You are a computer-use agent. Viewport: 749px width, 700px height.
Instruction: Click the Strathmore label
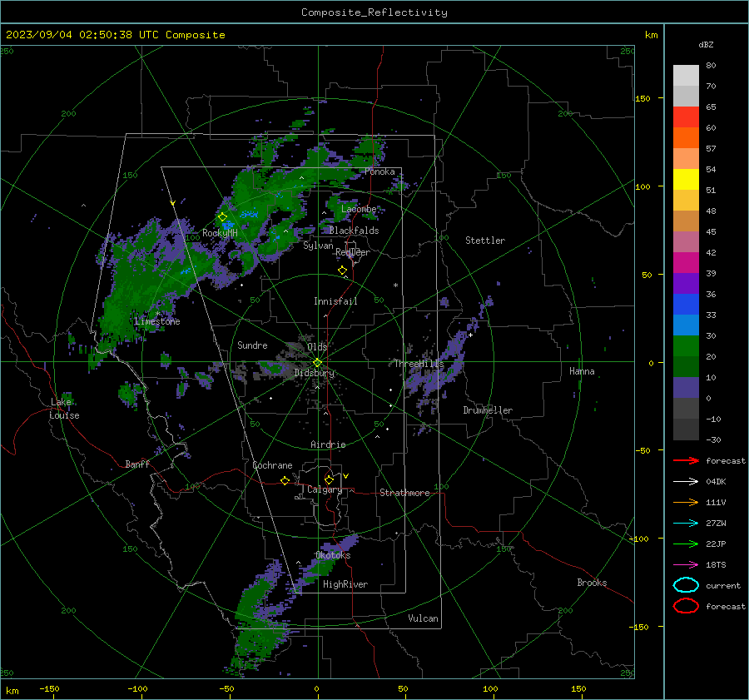coord(404,493)
